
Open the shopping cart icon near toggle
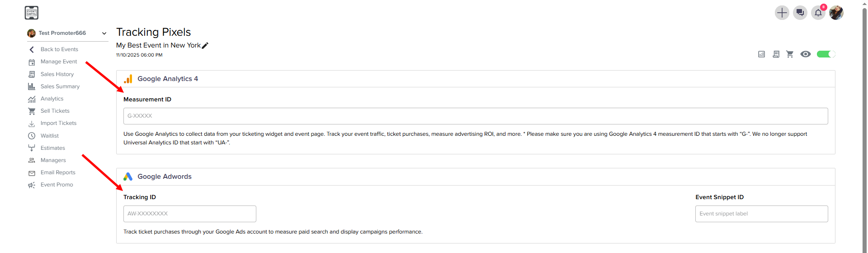point(790,54)
